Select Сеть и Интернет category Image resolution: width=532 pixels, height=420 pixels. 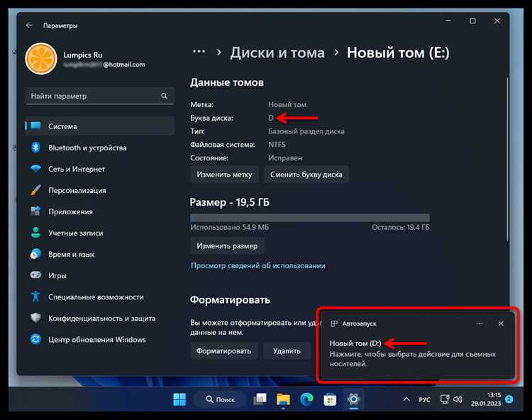click(x=100, y=169)
